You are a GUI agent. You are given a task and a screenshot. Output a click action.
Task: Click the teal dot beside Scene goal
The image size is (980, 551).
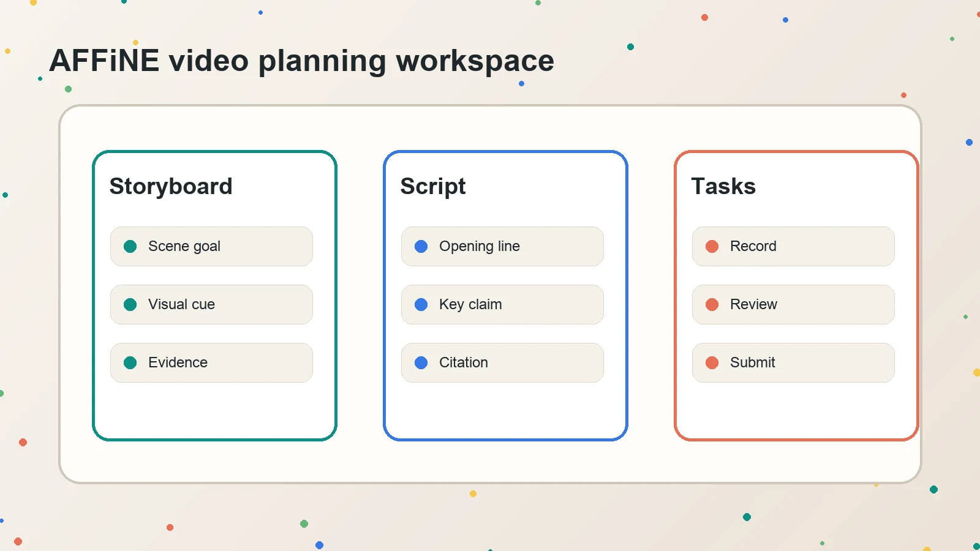tap(130, 246)
